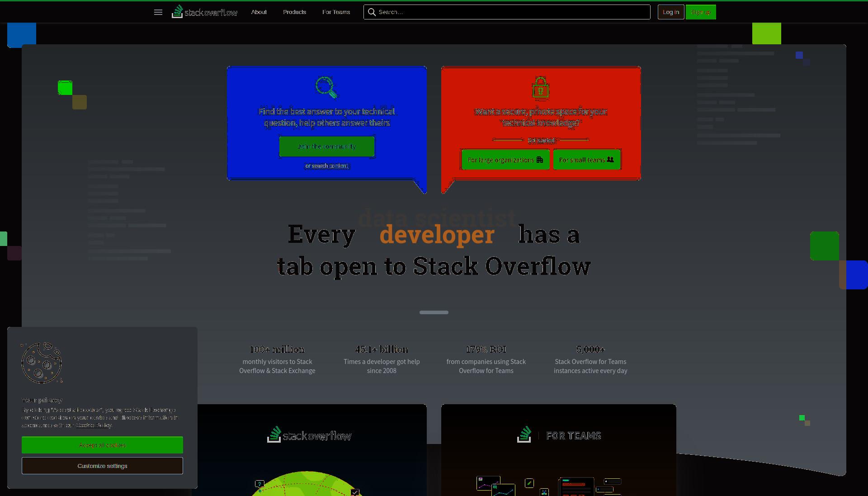This screenshot has width=868, height=496.
Task: Focus the Search input field
Action: (x=507, y=12)
